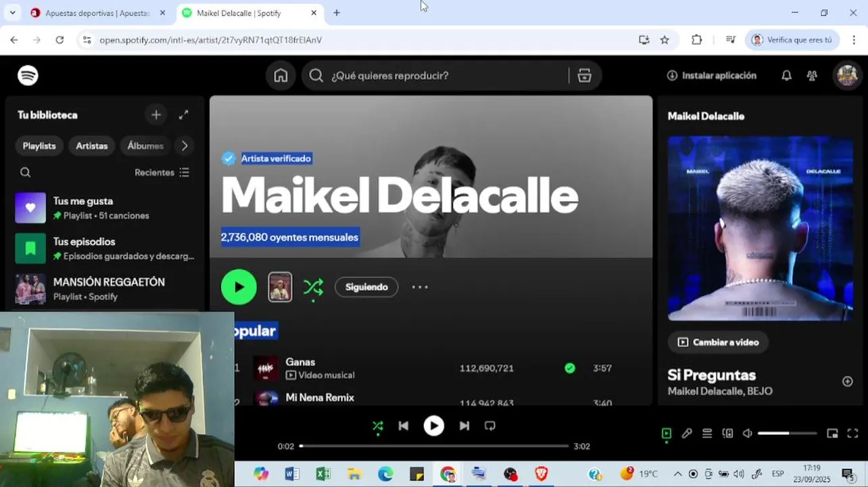Reload the Spotify page
Image resolution: width=868 pixels, height=487 pixels.
point(59,40)
